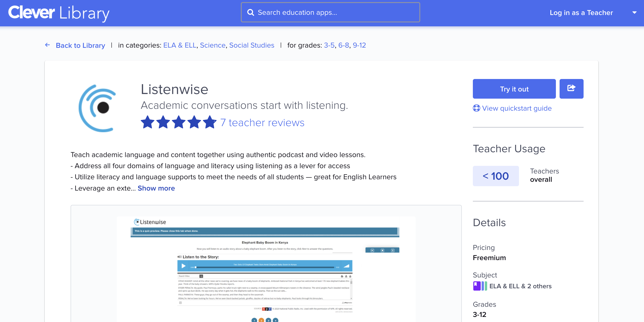Click the volume icon in audio player

(x=346, y=266)
